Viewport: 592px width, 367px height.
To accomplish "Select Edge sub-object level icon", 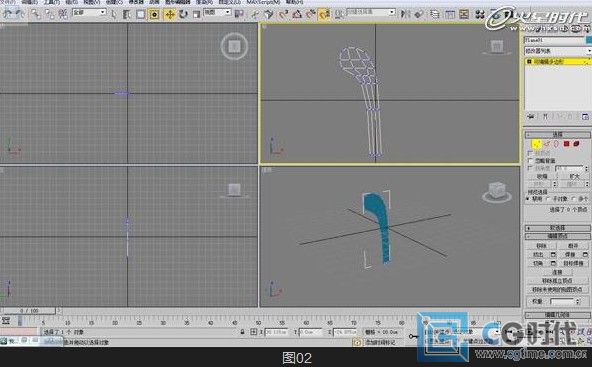I will click(547, 144).
